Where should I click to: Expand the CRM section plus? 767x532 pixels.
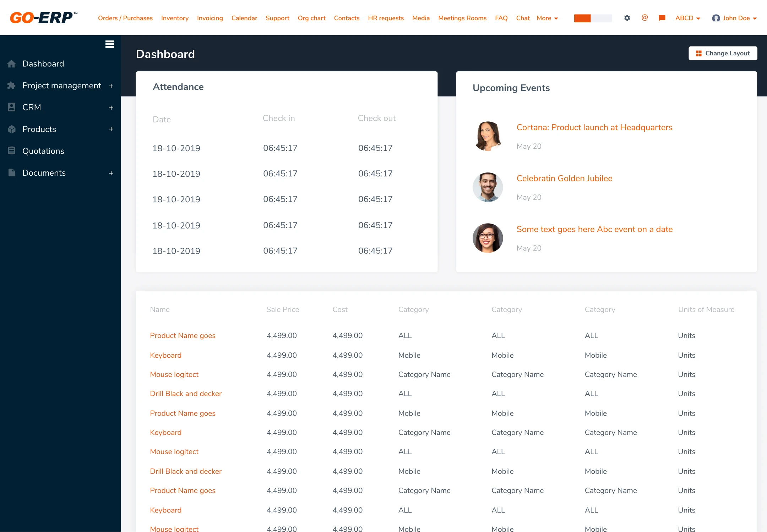click(111, 108)
